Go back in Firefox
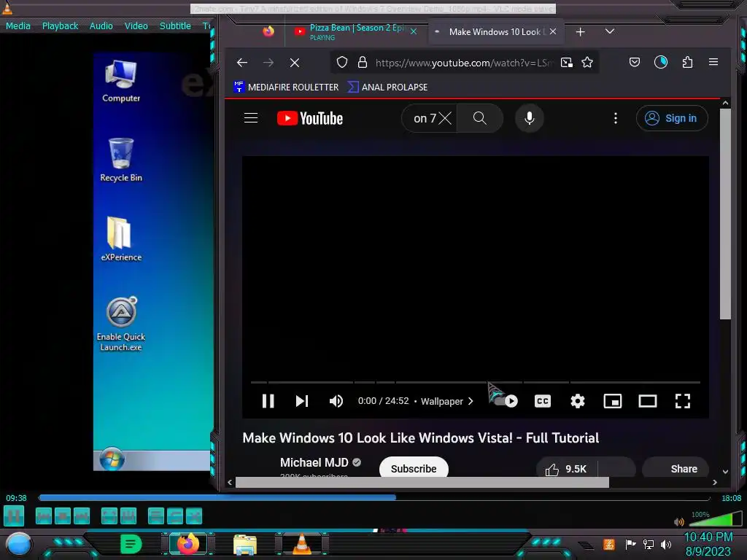Image resolution: width=747 pixels, height=560 pixels. [x=242, y=63]
